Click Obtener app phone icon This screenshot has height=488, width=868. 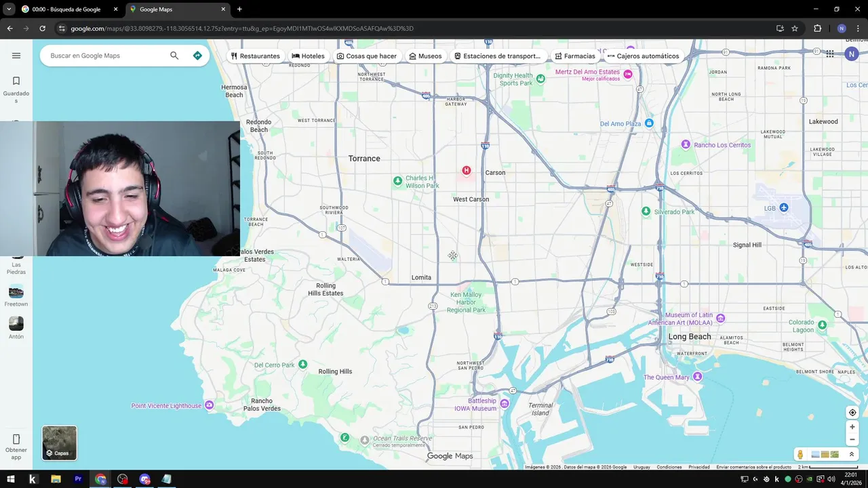coord(16,439)
